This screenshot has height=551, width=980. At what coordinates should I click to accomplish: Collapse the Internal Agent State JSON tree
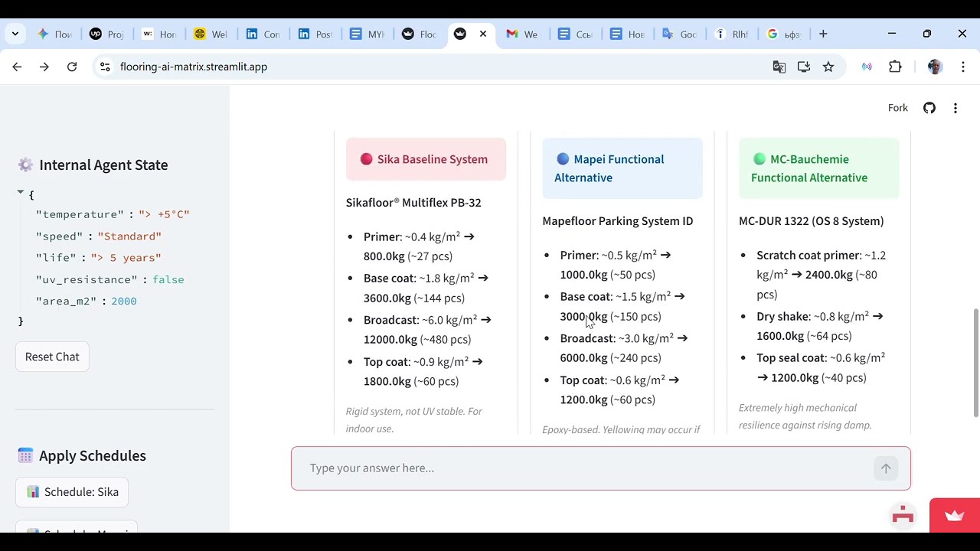tap(21, 193)
